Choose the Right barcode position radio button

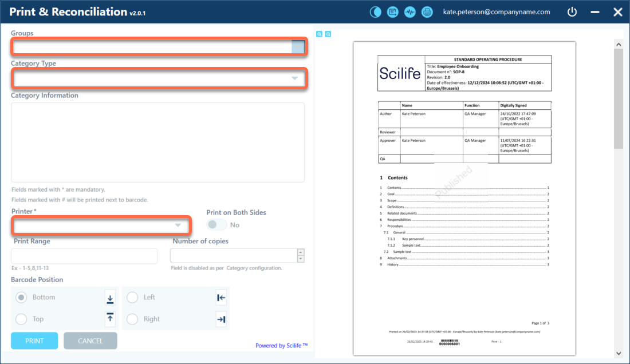point(132,319)
